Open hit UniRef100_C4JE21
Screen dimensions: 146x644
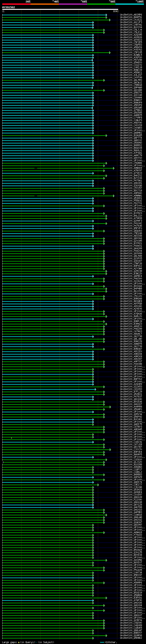[x=131, y=20]
